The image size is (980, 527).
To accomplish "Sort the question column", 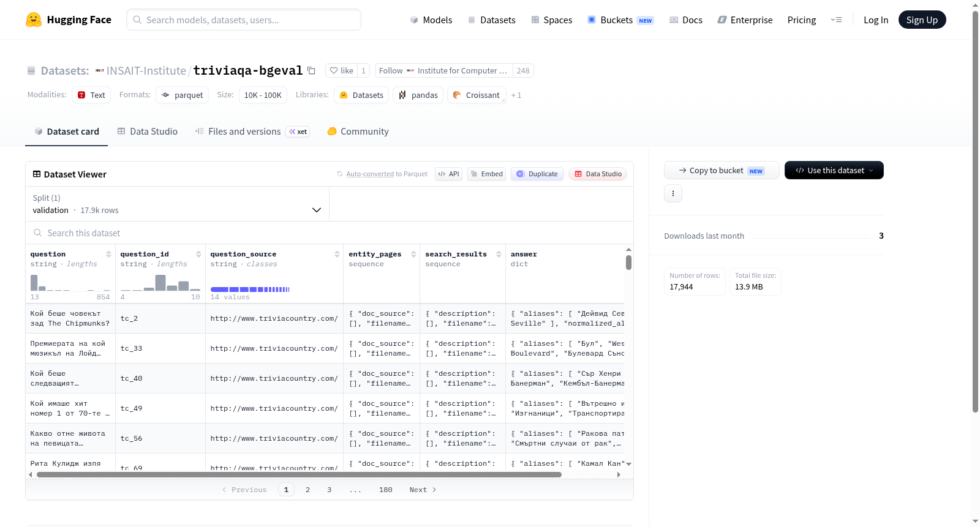I will pyautogui.click(x=108, y=254).
